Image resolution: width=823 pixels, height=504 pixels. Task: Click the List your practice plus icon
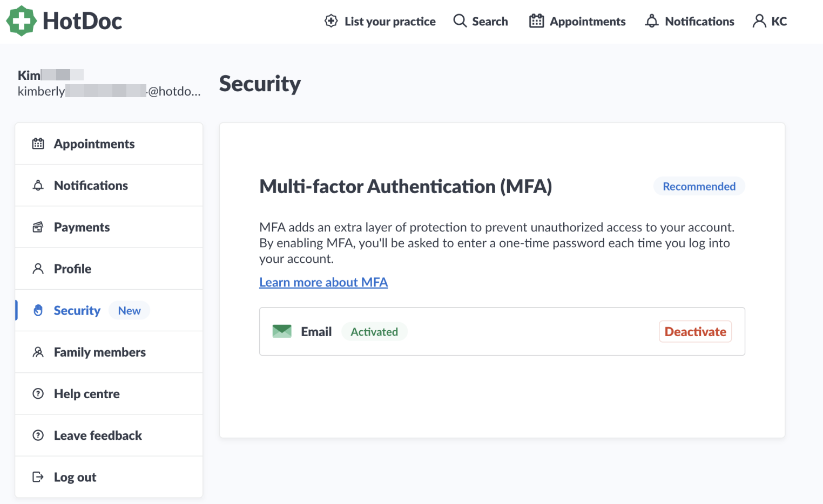point(331,21)
